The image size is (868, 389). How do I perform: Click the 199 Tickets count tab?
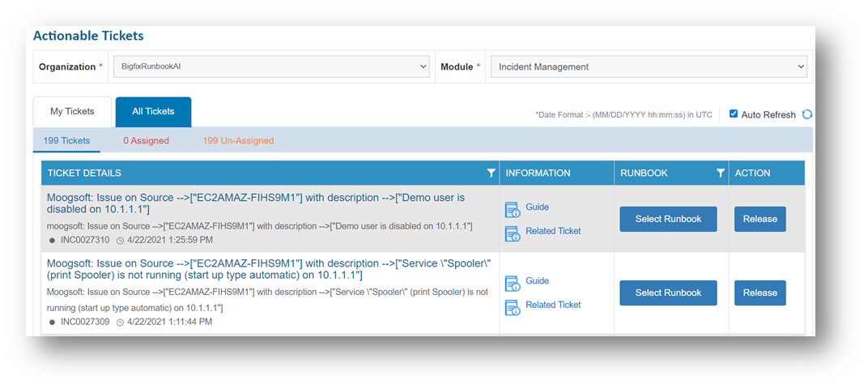click(66, 141)
